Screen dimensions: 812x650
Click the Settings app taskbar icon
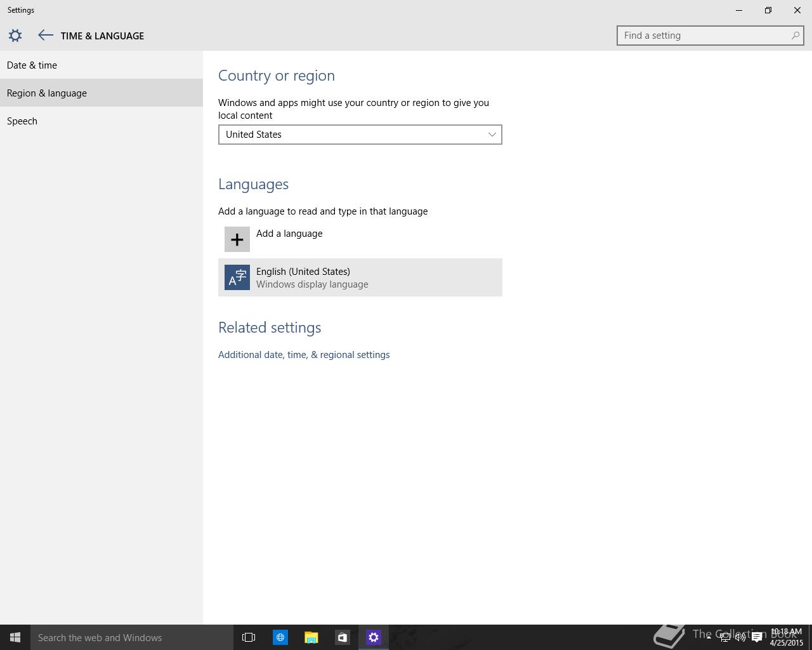[x=373, y=637]
